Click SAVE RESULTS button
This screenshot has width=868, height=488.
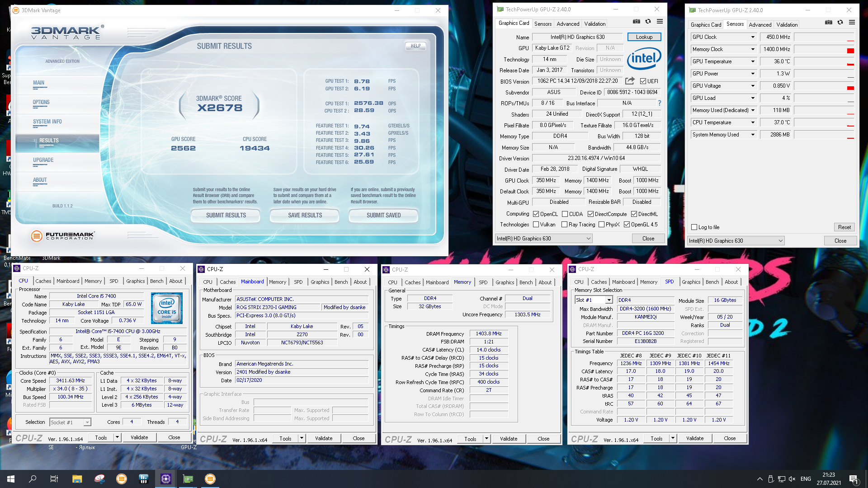coord(305,216)
